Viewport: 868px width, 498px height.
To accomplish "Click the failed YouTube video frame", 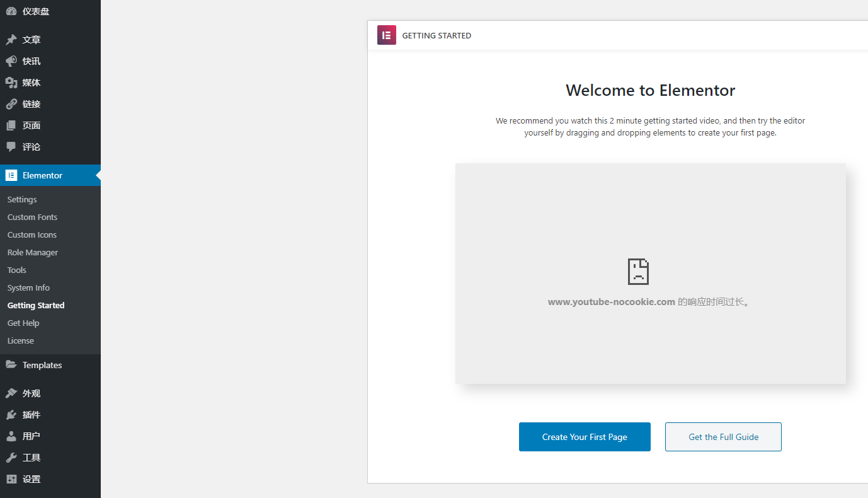I will click(x=651, y=274).
